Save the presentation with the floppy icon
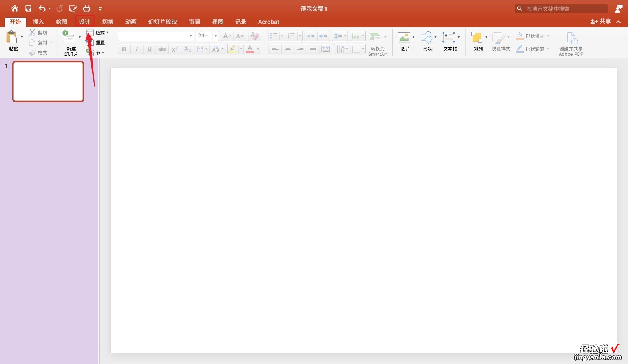The height and width of the screenshot is (364, 628). point(28,8)
